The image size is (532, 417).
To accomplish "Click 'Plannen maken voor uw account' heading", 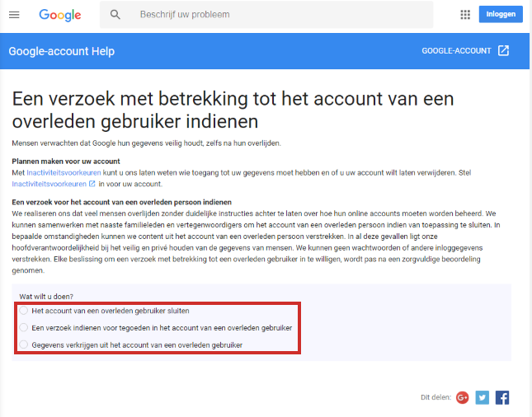I will point(66,161).
